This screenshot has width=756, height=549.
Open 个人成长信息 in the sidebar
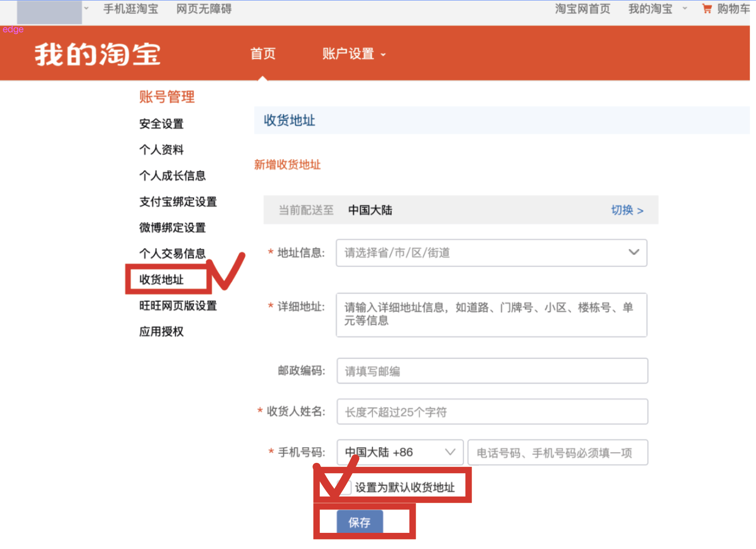[172, 176]
